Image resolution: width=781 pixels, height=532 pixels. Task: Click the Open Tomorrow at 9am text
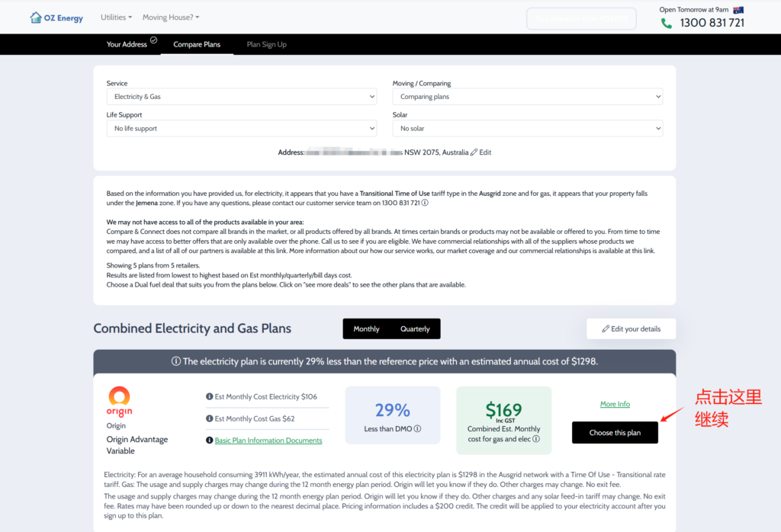click(694, 9)
